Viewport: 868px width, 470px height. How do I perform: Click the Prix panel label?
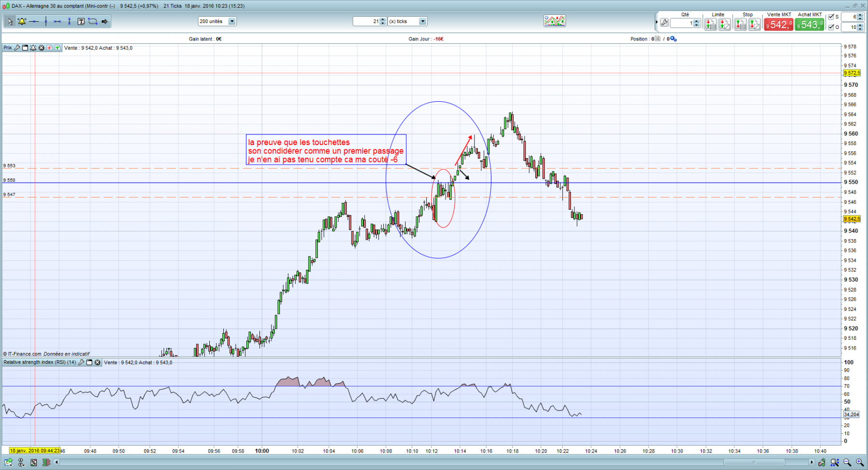[x=8, y=48]
